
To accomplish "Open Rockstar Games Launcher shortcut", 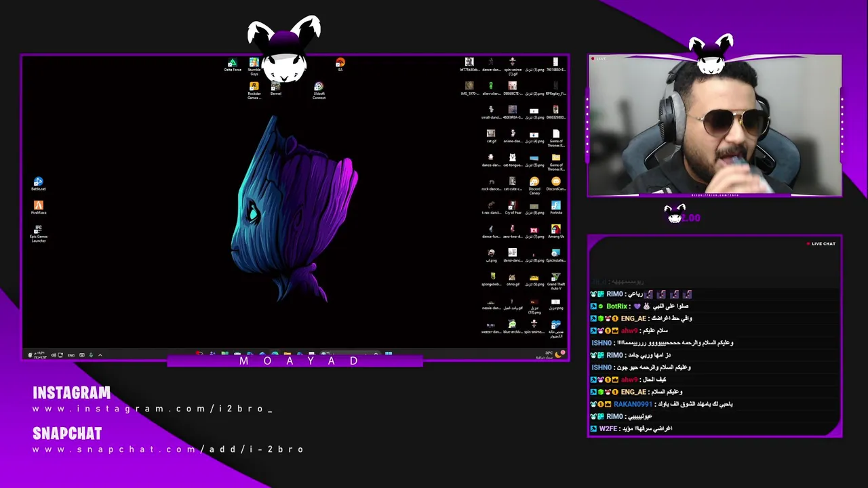I will tap(254, 91).
